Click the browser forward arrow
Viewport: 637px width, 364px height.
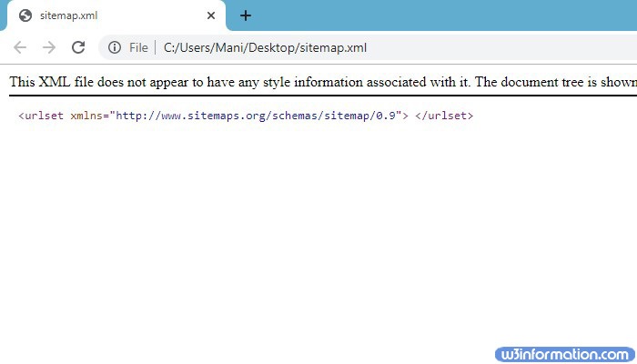(49, 47)
